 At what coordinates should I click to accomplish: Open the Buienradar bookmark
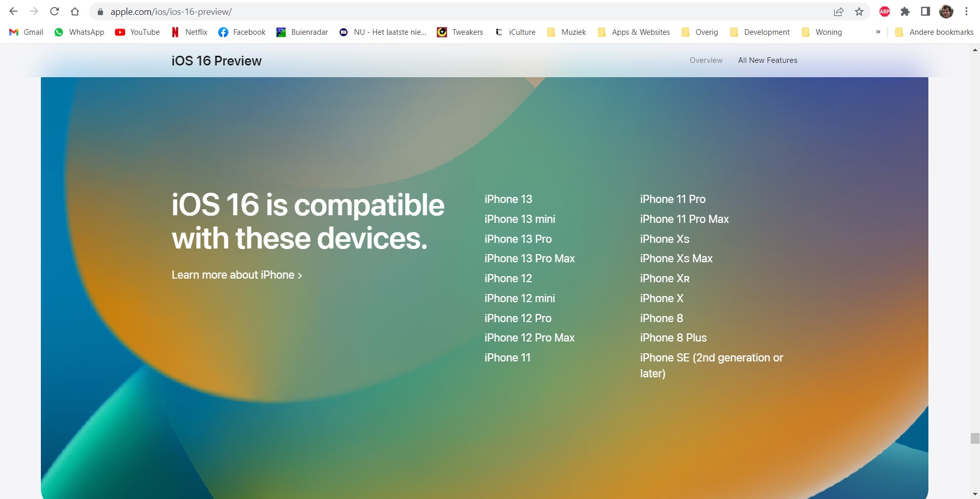pyautogui.click(x=302, y=32)
